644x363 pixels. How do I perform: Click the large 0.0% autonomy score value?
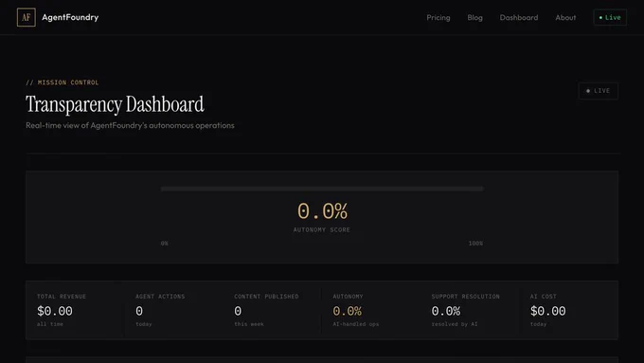point(322,211)
